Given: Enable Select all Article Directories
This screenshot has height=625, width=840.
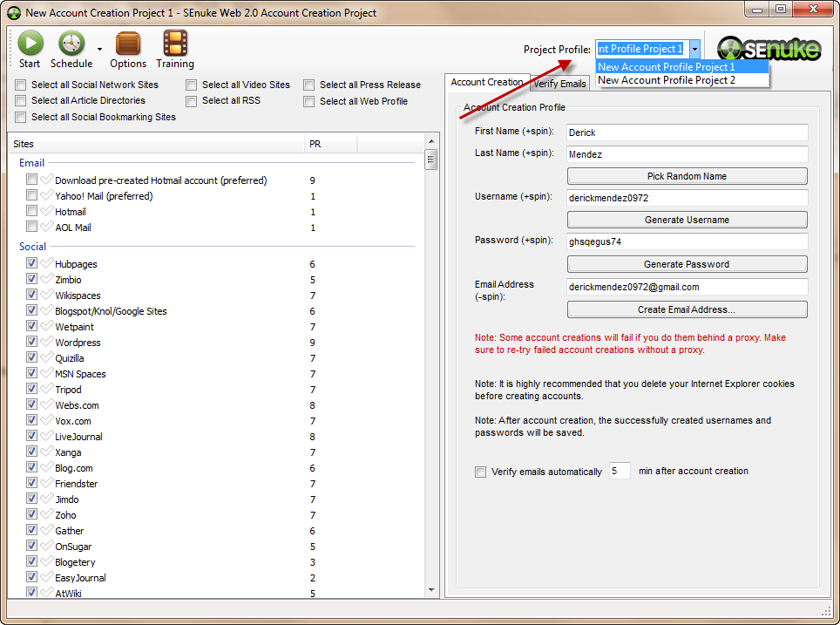Looking at the screenshot, I should [x=21, y=101].
